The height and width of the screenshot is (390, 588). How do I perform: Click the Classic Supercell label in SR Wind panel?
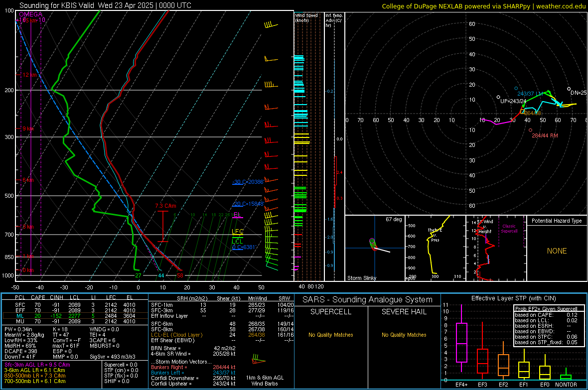(509, 229)
